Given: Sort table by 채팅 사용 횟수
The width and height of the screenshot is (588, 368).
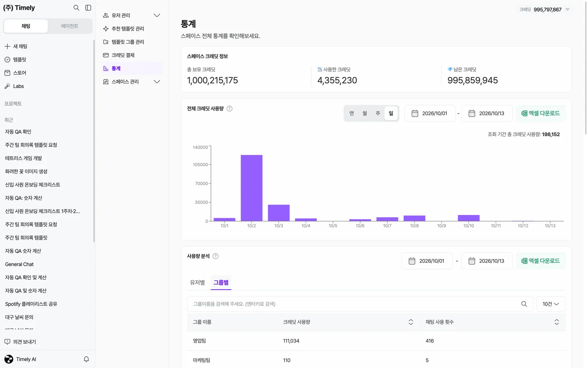Looking at the screenshot, I should pos(557,322).
